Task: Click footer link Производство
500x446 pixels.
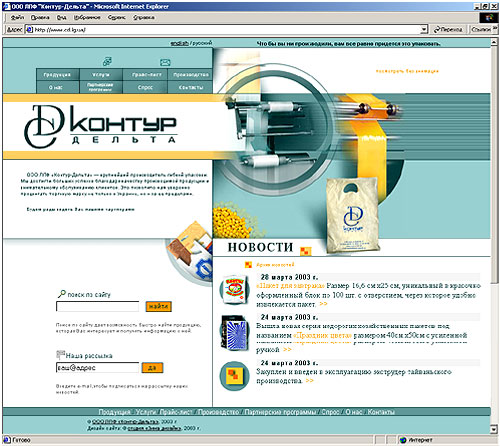Action: [x=218, y=412]
